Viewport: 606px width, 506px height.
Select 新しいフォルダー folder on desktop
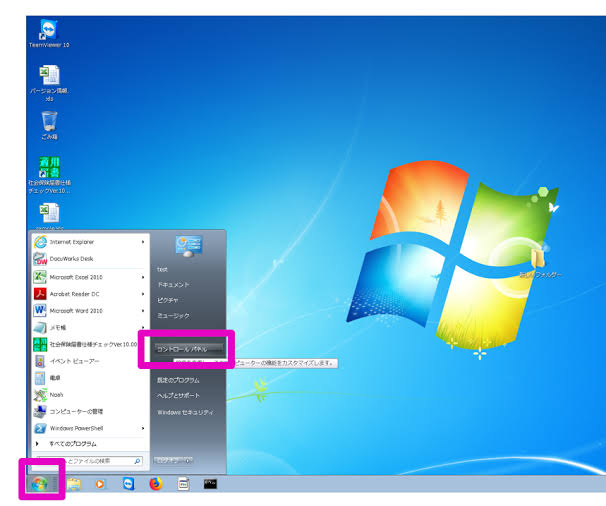click(540, 262)
